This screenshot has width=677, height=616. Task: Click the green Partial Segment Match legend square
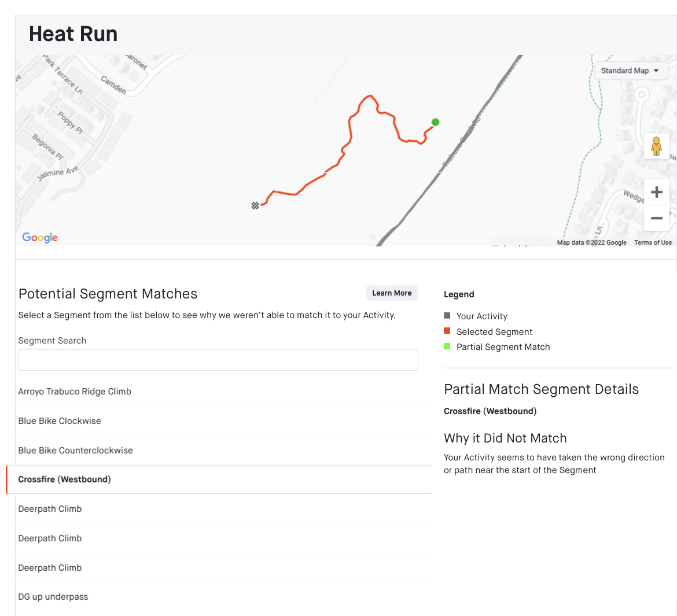[x=447, y=346]
